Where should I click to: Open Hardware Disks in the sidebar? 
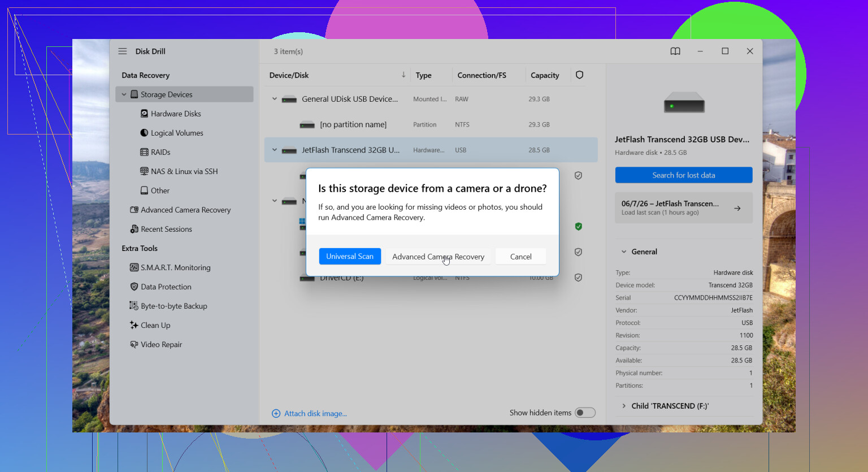(176, 114)
